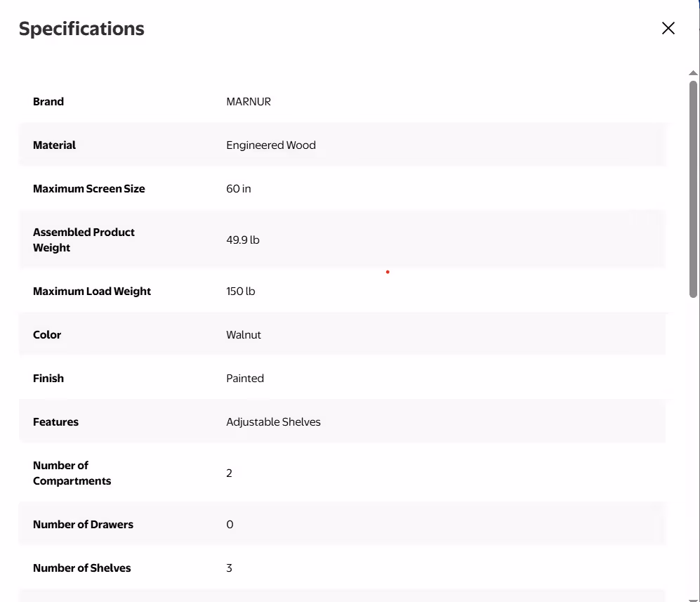Click the scrollbar up arrow
The height and width of the screenshot is (602, 700).
pos(694,72)
